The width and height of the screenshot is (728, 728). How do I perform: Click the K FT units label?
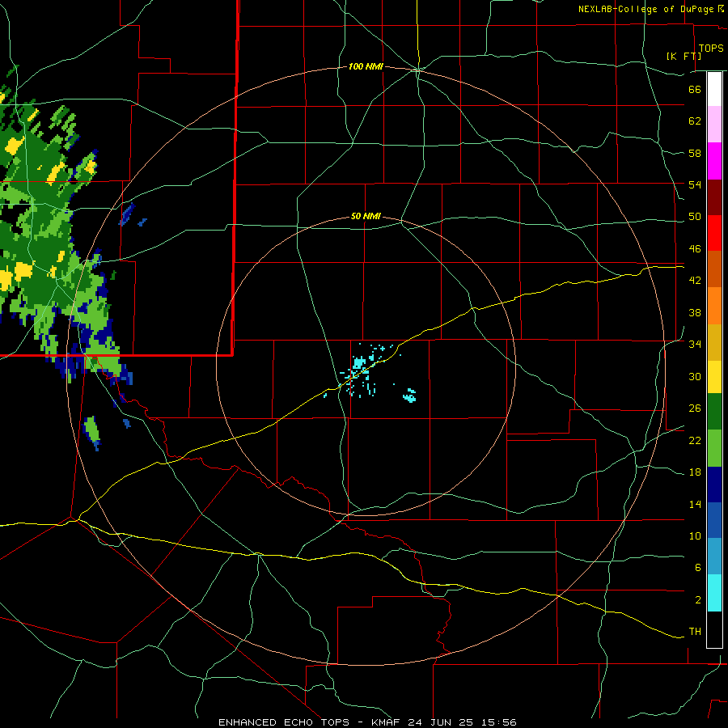684,56
